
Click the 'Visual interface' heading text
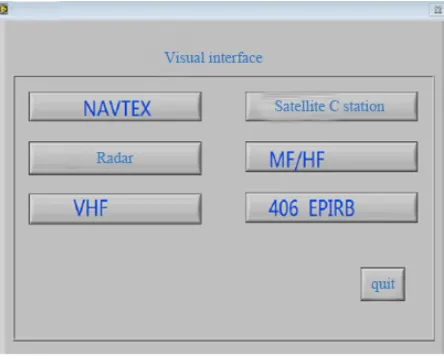214,58
